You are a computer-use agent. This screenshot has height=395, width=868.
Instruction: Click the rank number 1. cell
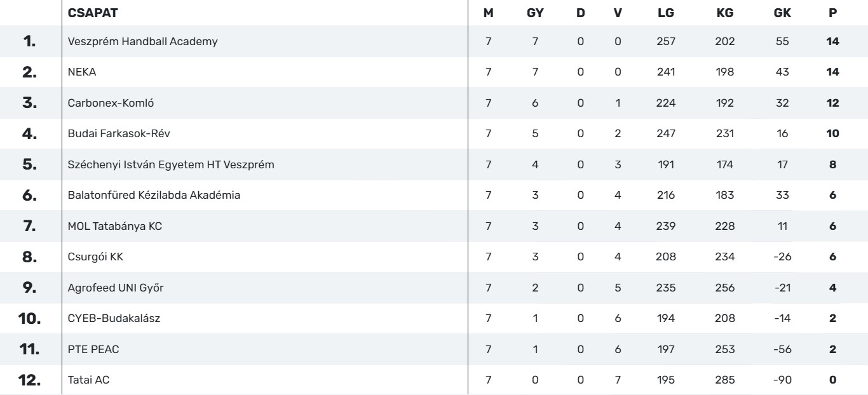30,42
